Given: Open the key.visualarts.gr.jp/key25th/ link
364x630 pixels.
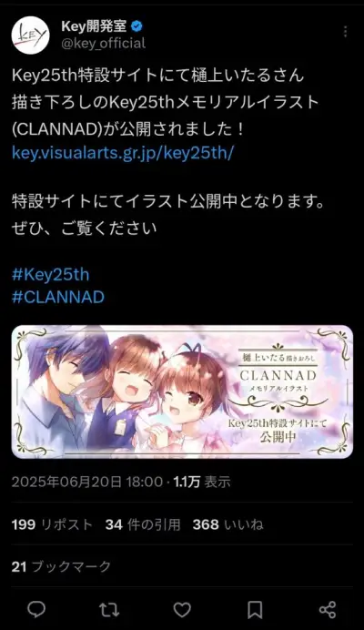Looking at the screenshot, I should point(123,153).
